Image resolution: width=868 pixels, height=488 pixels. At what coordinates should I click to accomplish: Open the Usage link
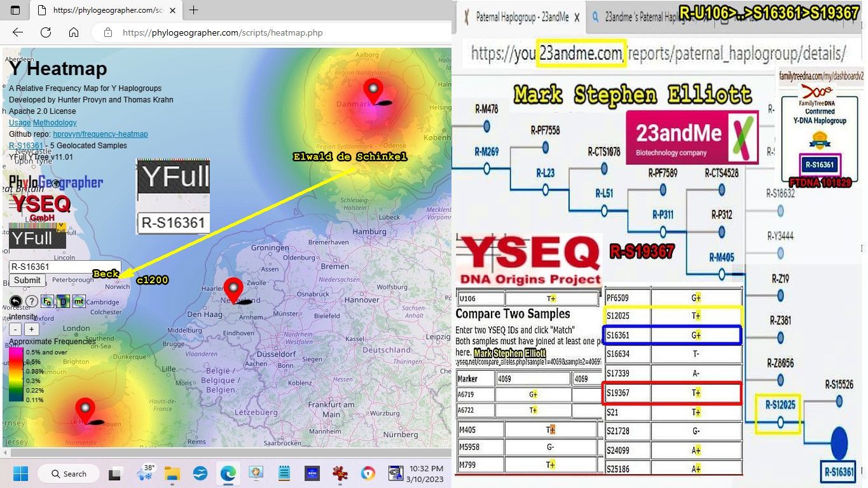20,123
